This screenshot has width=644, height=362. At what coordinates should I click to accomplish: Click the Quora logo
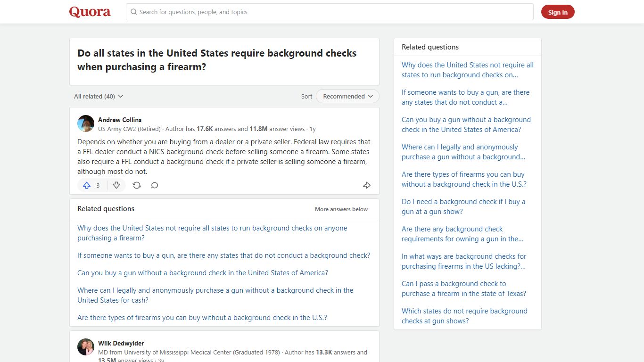click(x=90, y=12)
